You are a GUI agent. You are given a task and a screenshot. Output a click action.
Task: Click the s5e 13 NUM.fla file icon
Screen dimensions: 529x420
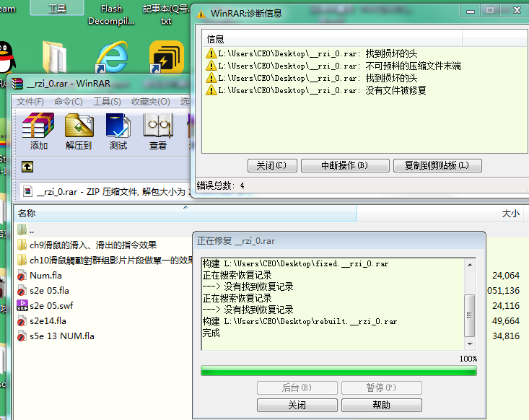[x=22, y=336]
